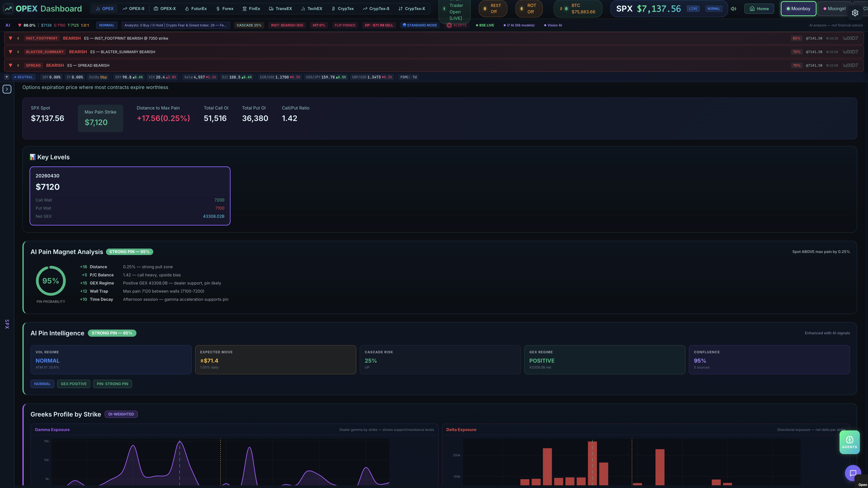Select the Forex tab
This screenshot has height=488, width=868.
[x=225, y=9]
